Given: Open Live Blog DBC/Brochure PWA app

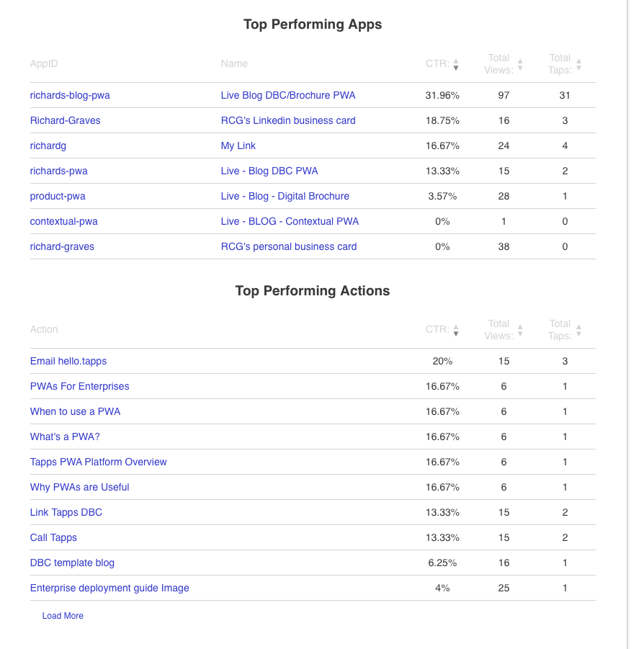Looking at the screenshot, I should click(288, 95).
